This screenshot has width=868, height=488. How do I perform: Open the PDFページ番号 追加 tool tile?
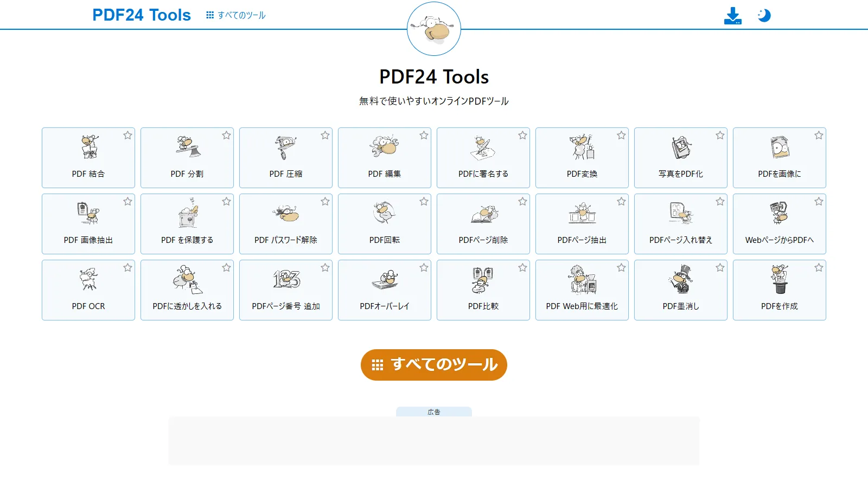[x=286, y=290]
